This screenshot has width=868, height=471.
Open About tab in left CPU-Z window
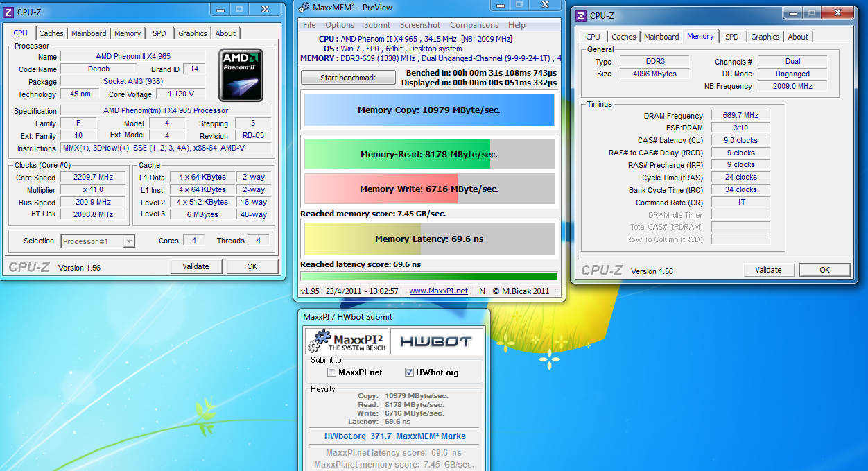[x=225, y=33]
